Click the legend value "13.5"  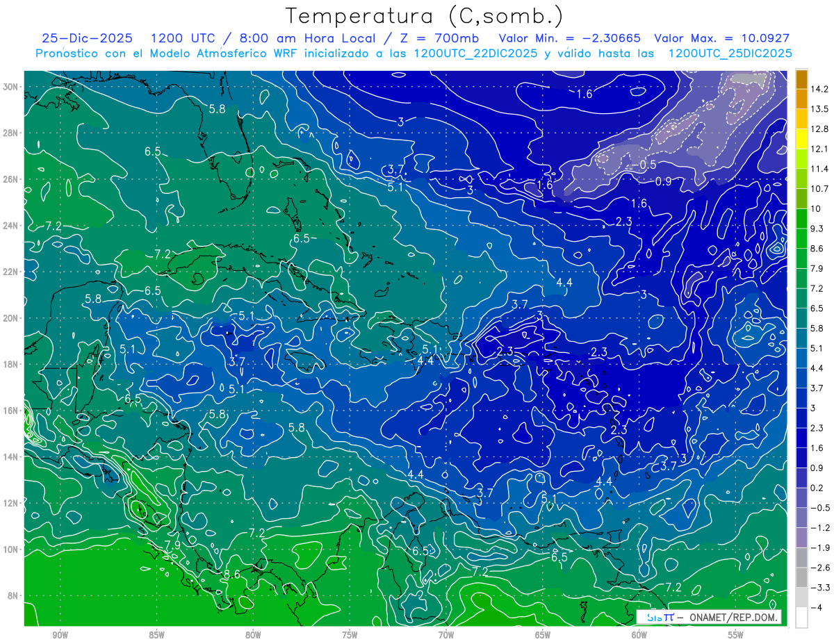[819, 109]
